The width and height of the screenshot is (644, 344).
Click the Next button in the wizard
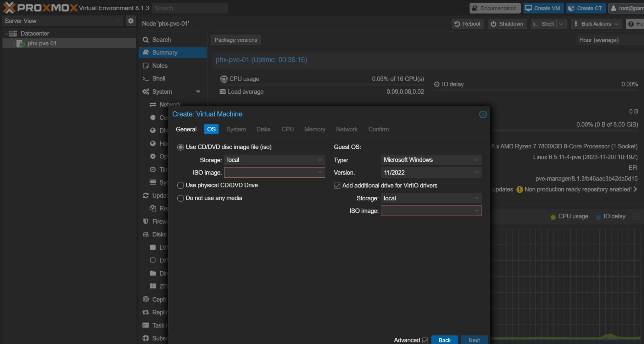tap(474, 340)
